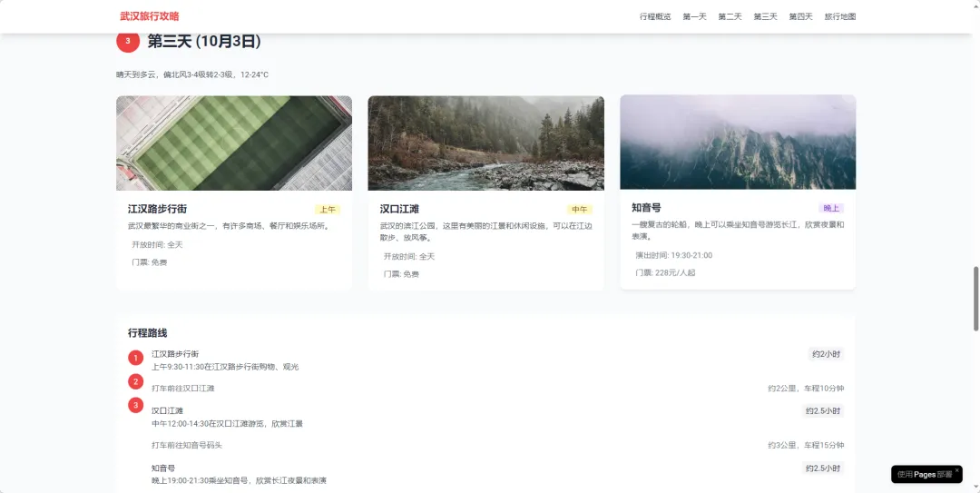The image size is (980, 493).
Task: Click the 晚上 time tag
Action: 831,208
